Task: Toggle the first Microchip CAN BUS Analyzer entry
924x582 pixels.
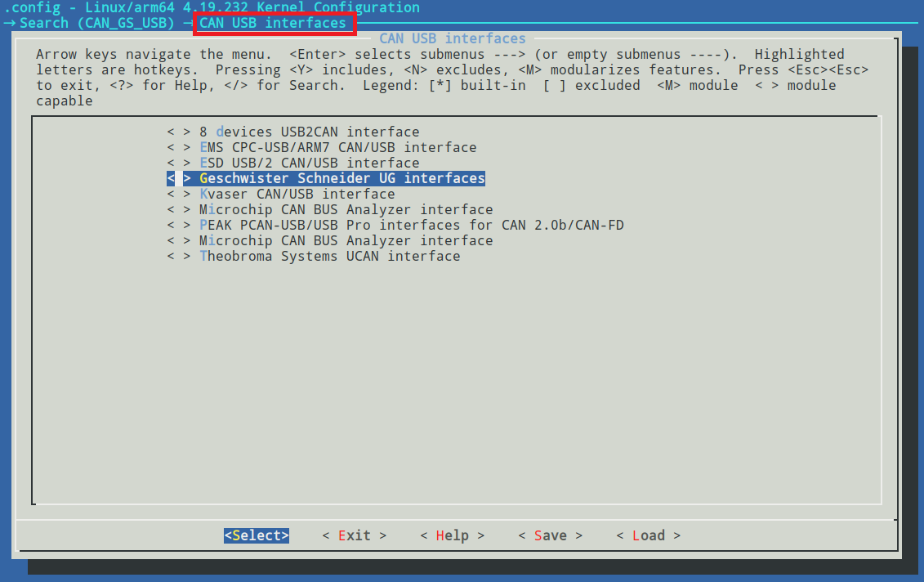Action: [x=177, y=209]
